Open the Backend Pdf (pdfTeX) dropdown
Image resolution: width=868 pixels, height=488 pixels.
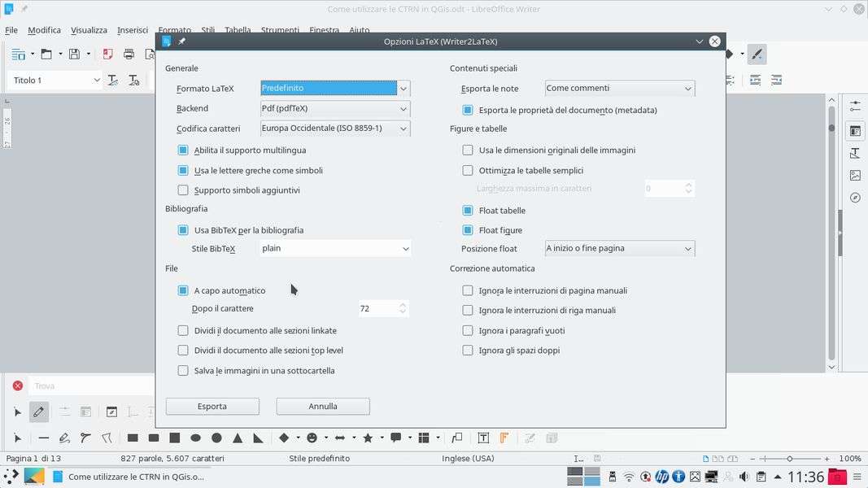(335, 108)
